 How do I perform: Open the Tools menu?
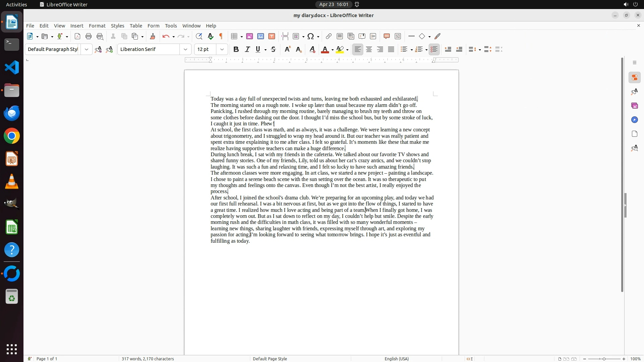pos(171,26)
